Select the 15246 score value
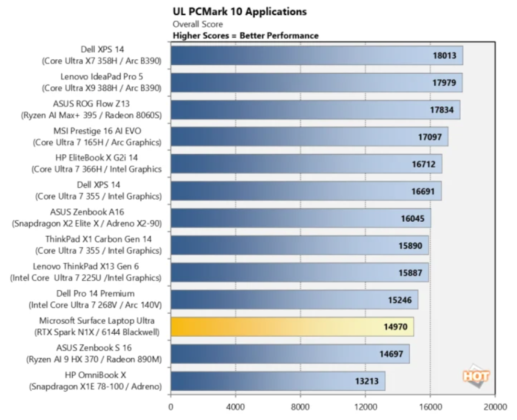 (x=400, y=300)
